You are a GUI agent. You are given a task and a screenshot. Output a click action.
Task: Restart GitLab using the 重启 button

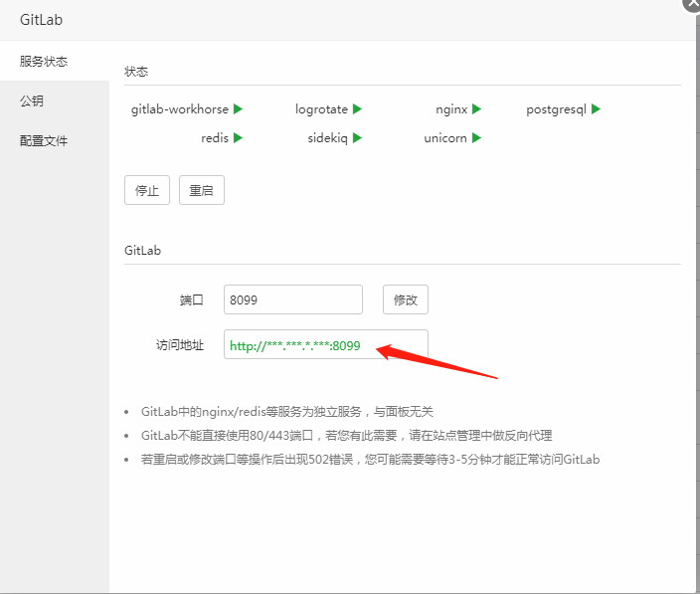point(201,190)
